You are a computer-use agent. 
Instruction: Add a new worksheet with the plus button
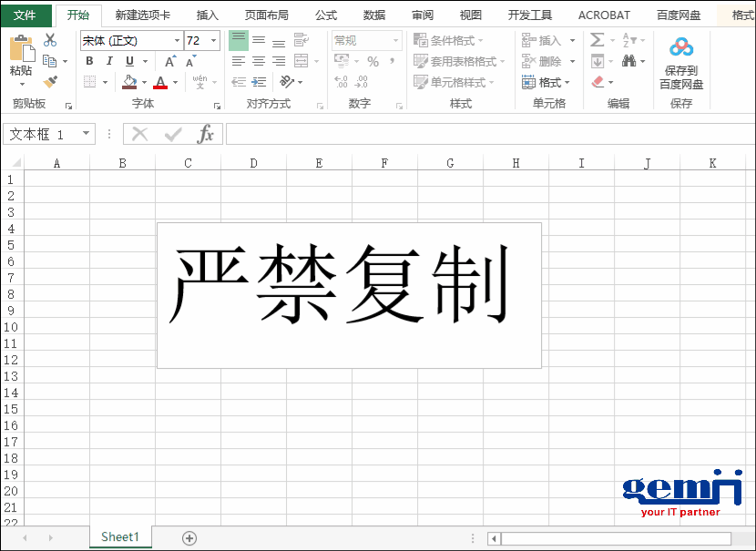click(189, 537)
